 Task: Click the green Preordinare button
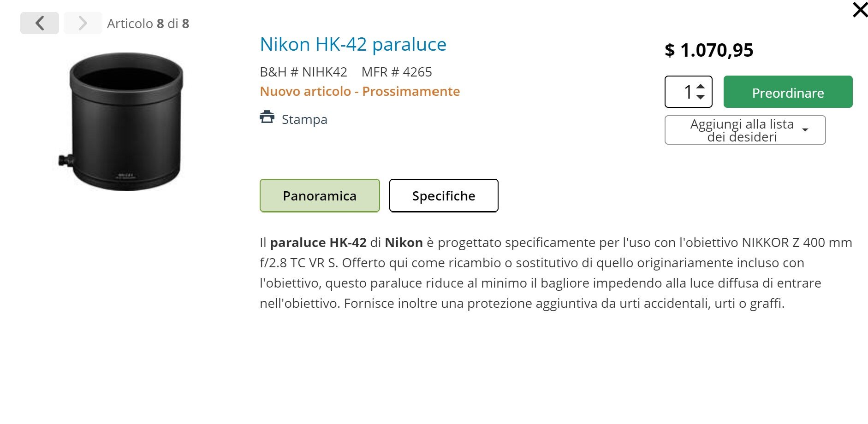(788, 92)
